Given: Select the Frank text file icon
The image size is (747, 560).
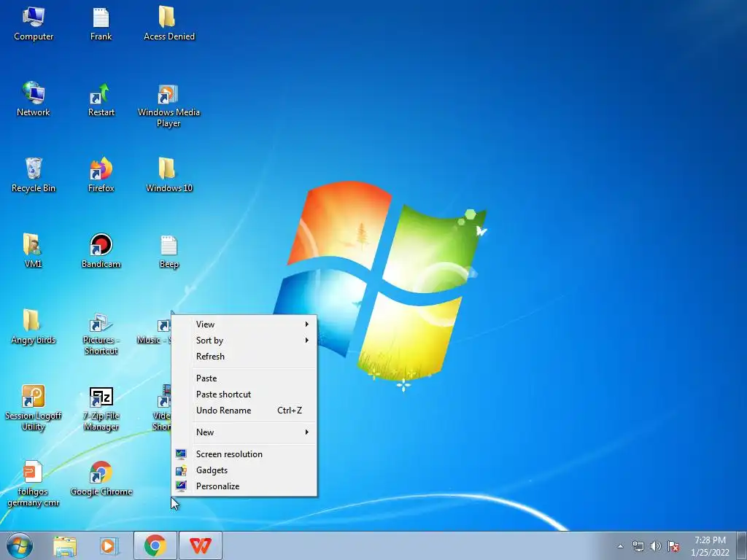Looking at the screenshot, I should [101, 24].
